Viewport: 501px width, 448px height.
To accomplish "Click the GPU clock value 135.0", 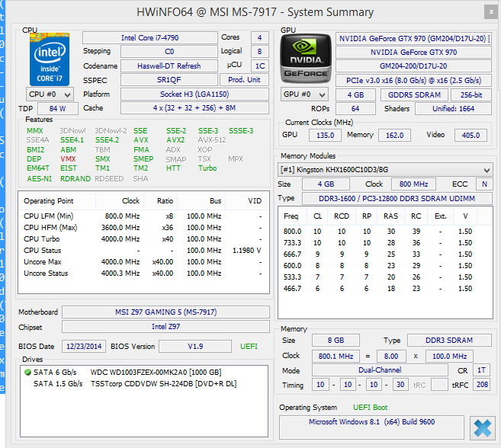I will [325, 136].
